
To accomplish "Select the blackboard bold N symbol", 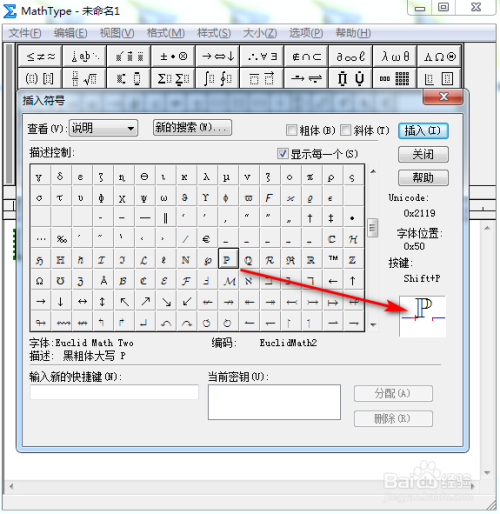I will tap(186, 260).
